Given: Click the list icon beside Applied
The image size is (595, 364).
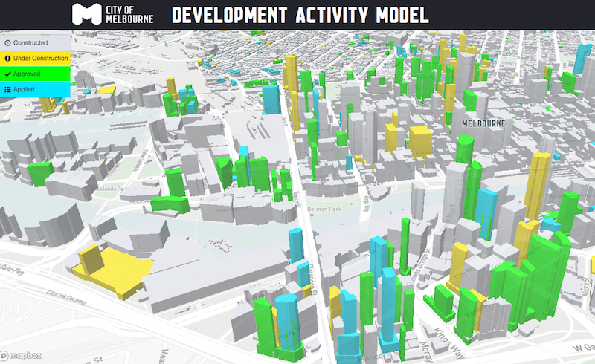Looking at the screenshot, I should pos(7,89).
